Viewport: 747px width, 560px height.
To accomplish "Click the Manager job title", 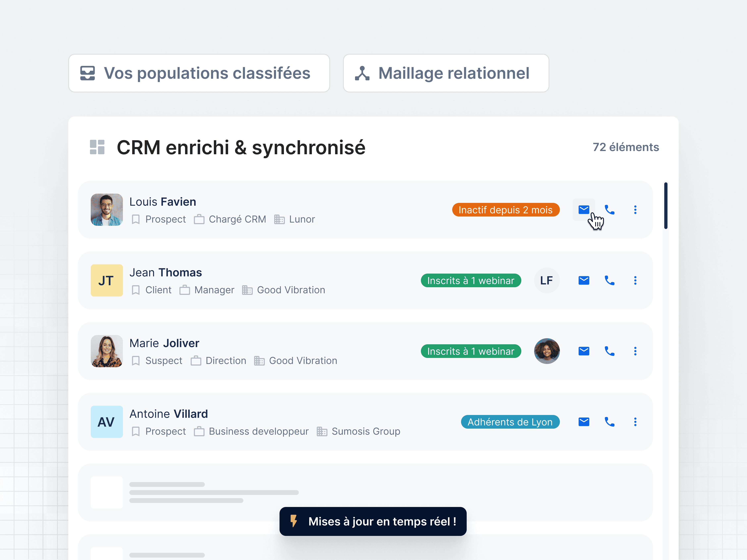I will 214,290.
